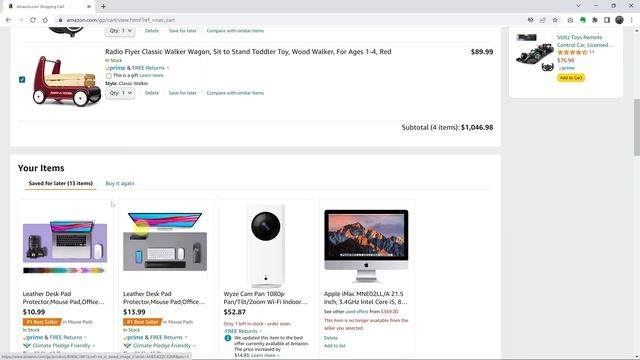
Task: Open the Chrome profile avatar
Action: click(x=619, y=20)
